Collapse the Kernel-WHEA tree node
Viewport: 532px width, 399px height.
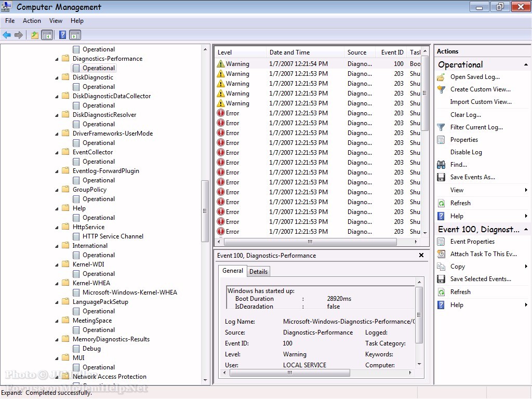tap(57, 284)
